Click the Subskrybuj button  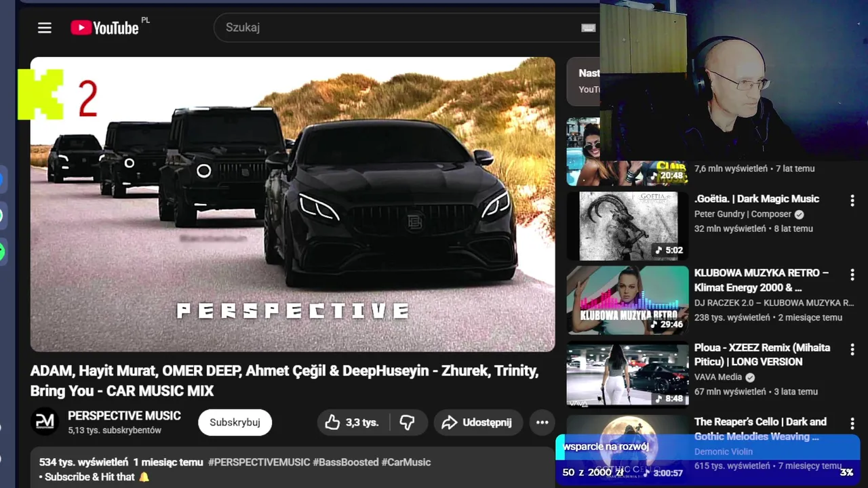coord(235,422)
